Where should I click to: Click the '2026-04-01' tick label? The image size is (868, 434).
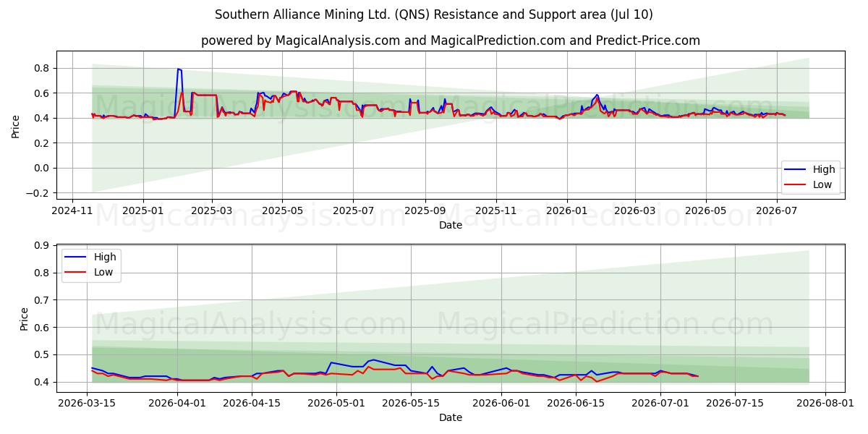pos(176,403)
